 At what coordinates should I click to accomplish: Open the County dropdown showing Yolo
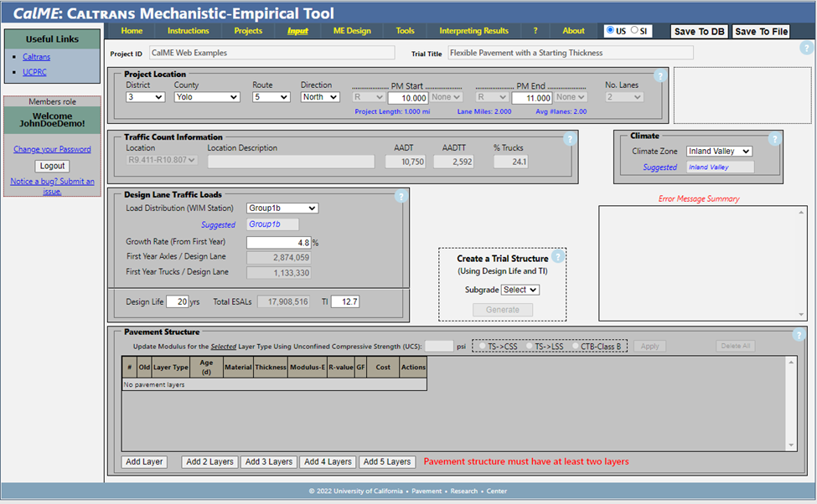click(207, 97)
